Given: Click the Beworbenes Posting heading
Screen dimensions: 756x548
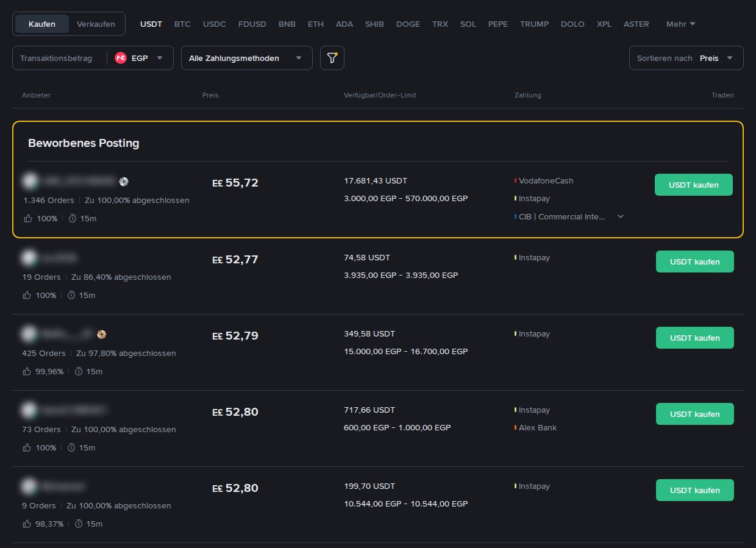Looking at the screenshot, I should click(x=84, y=143).
